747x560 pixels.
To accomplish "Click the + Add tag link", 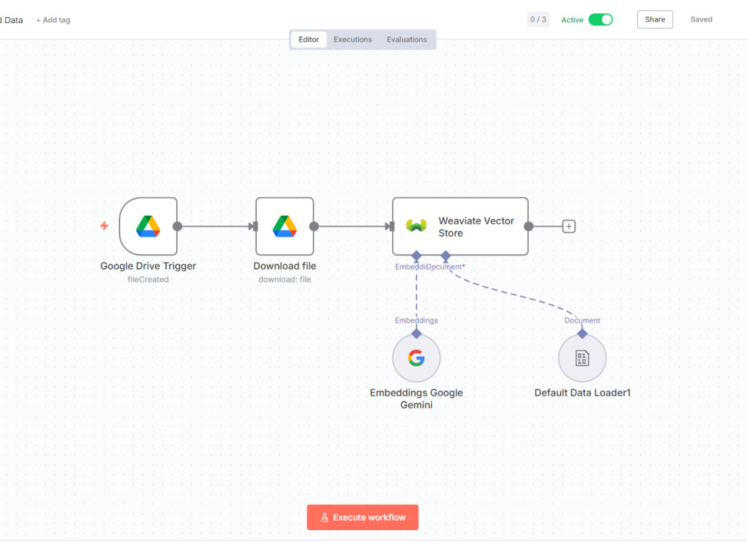I will click(x=53, y=20).
